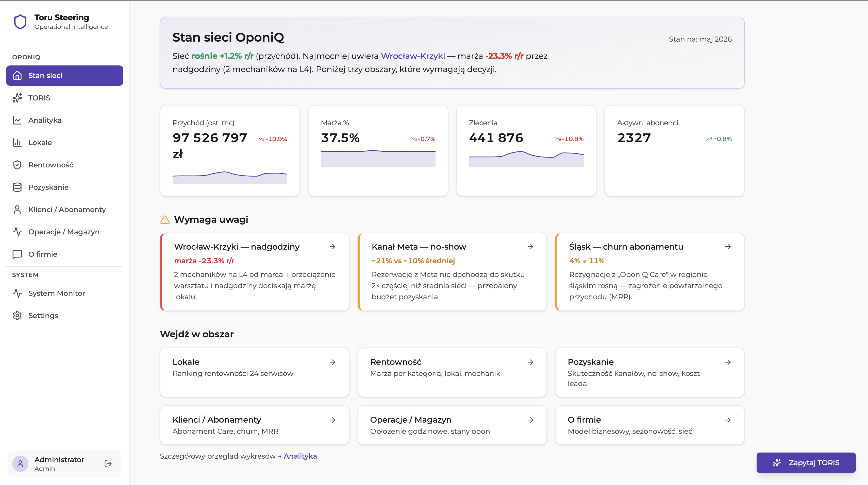Viewport: 868px width, 485px height.
Task: Click the Toru Steering shield logo
Action: click(x=20, y=22)
